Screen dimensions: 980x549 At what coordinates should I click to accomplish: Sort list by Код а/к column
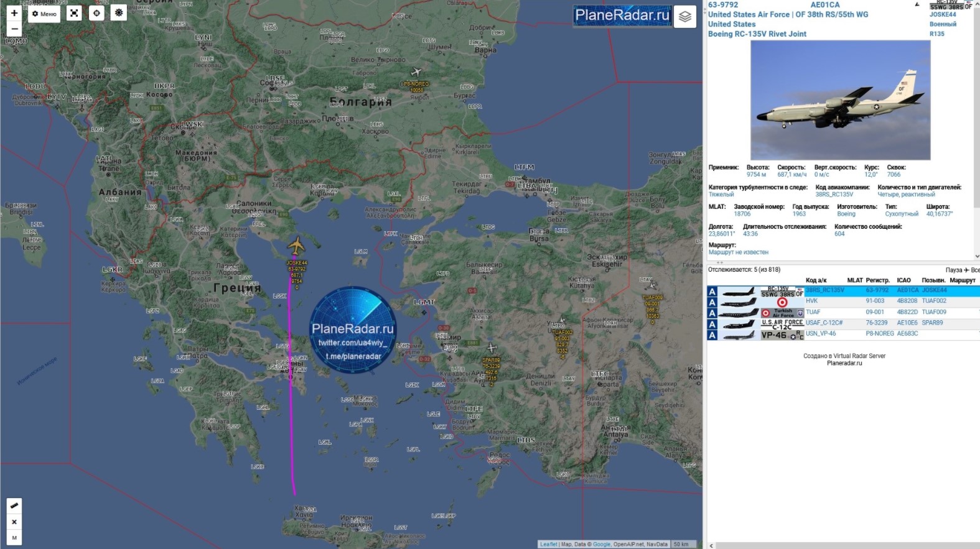tap(816, 280)
